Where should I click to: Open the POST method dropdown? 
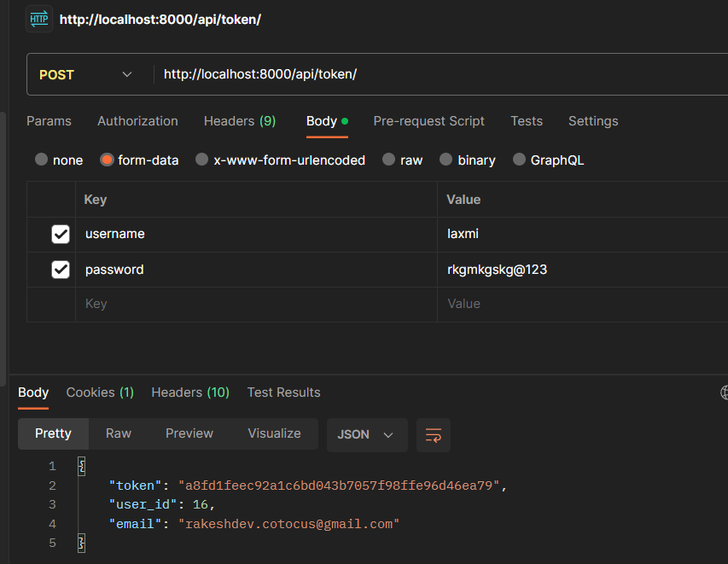pyautogui.click(x=86, y=75)
